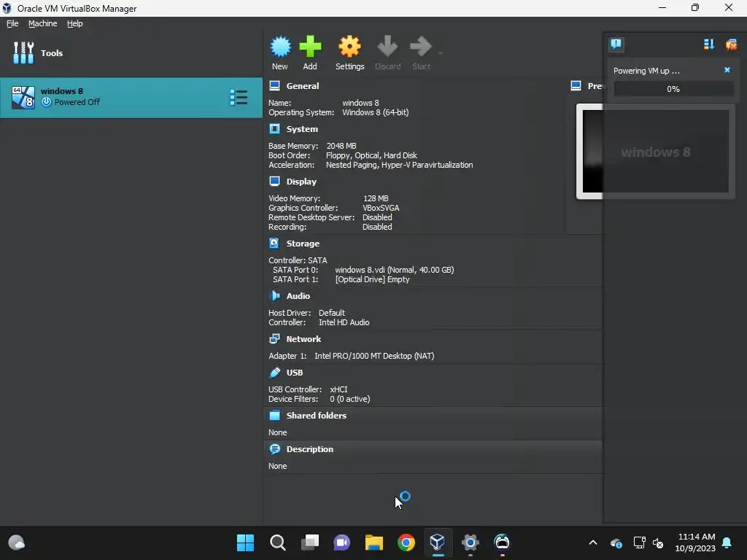Click the System section chip icon
Screen dimensions: 747x560
(x=274, y=128)
